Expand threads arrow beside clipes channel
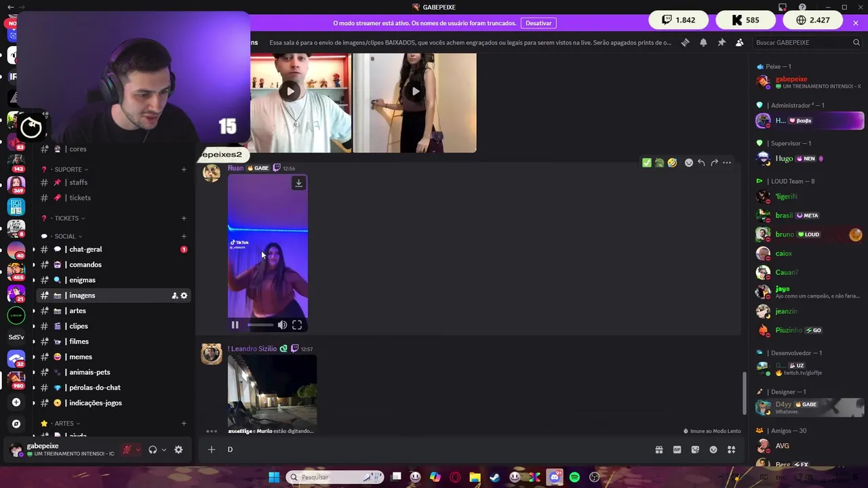The image size is (868, 488). (x=34, y=326)
